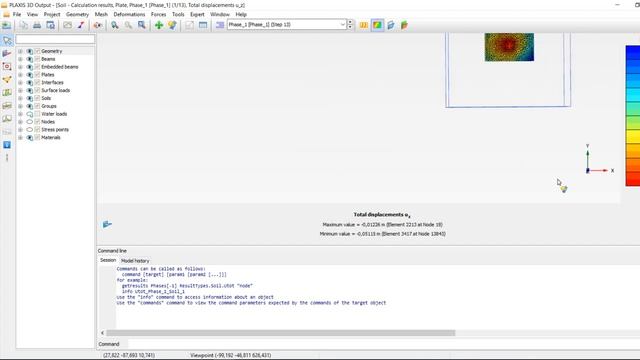This screenshot has height=360, width=640.
Task: Click the blue isosurface plot icon
Action: pyautogui.click(x=391, y=25)
